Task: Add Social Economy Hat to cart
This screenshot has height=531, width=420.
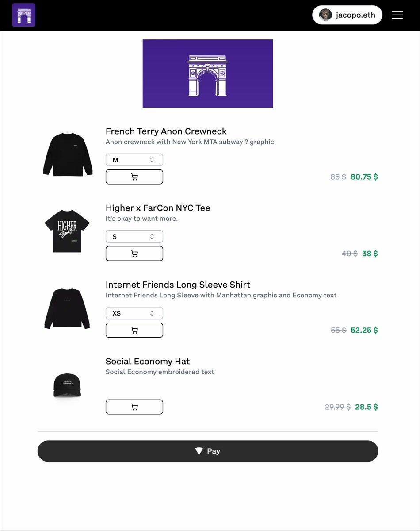Action: click(134, 407)
